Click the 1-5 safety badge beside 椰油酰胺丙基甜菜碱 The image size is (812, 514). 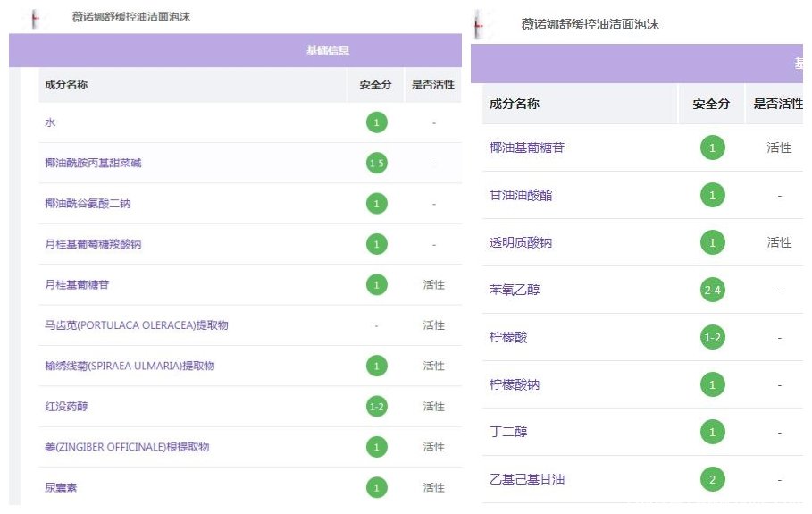[x=376, y=164]
